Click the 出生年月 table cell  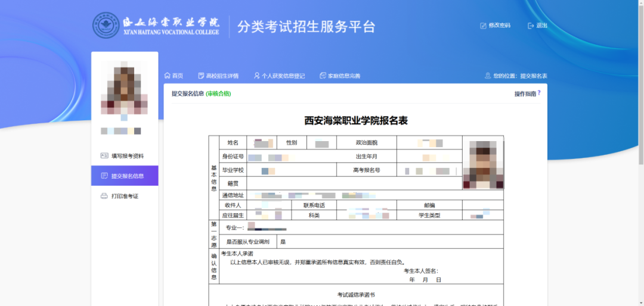[367, 157]
